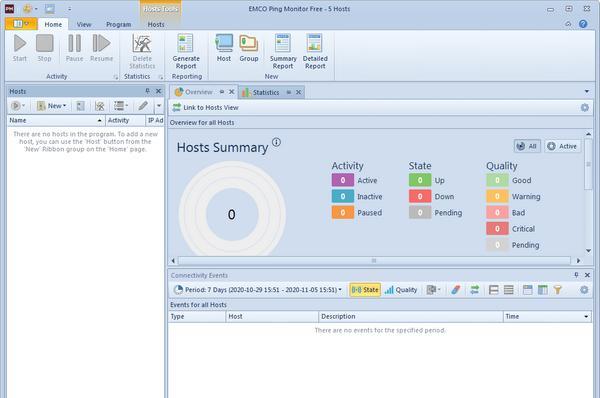600x398 pixels.
Task: Click the Delete Statistics icon in Hosts toolbar
Action: click(x=99, y=106)
